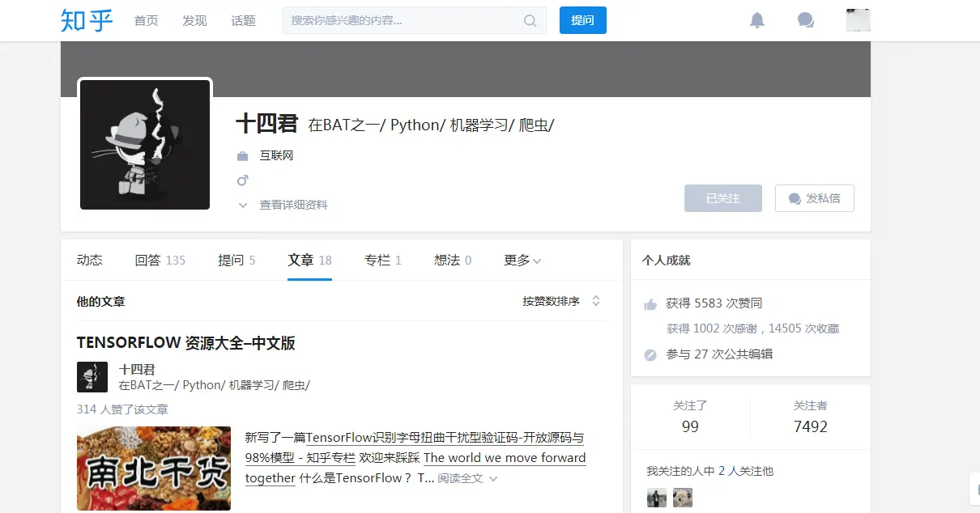The height and width of the screenshot is (513, 980).
Task: Click the male gender symbol icon
Action: (x=242, y=180)
